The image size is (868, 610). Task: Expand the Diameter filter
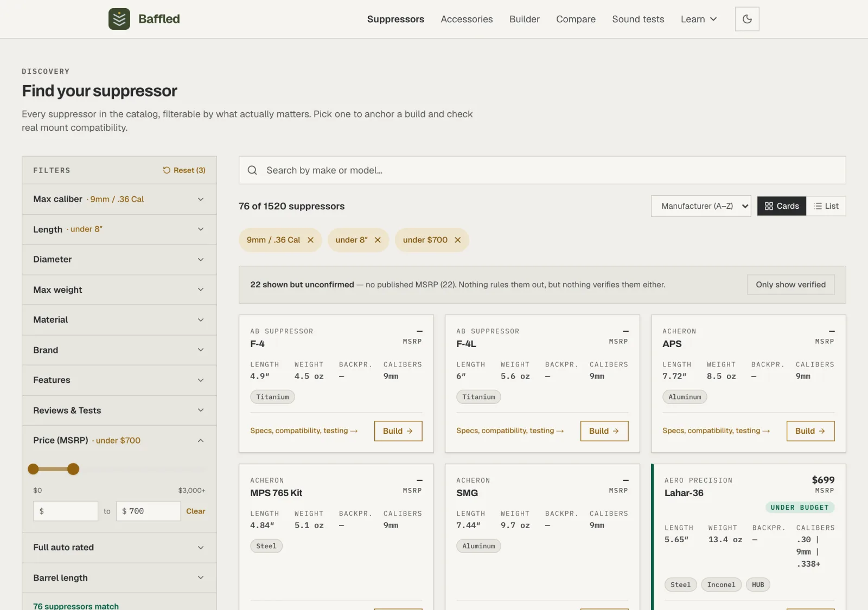119,260
